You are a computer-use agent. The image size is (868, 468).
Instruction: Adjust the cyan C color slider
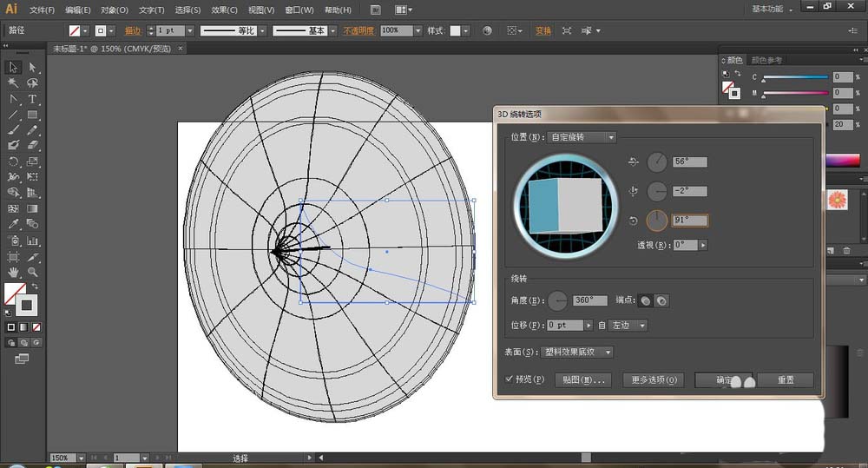[x=795, y=77]
